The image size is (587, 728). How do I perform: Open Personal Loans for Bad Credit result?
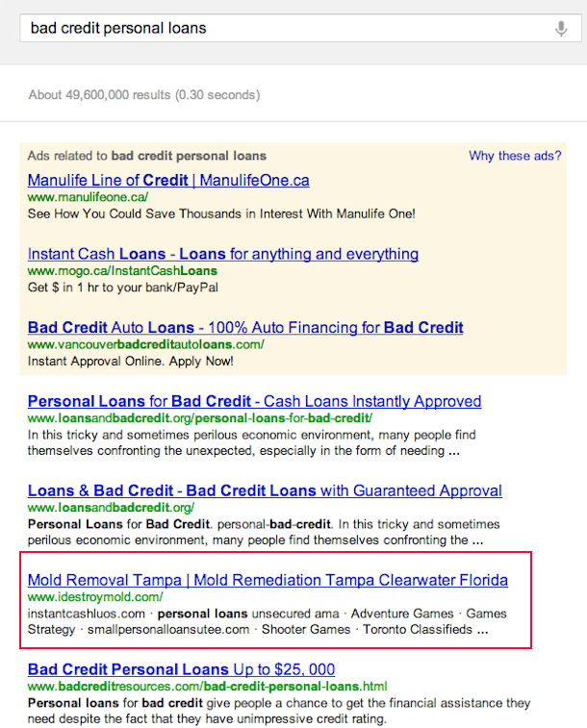254,401
